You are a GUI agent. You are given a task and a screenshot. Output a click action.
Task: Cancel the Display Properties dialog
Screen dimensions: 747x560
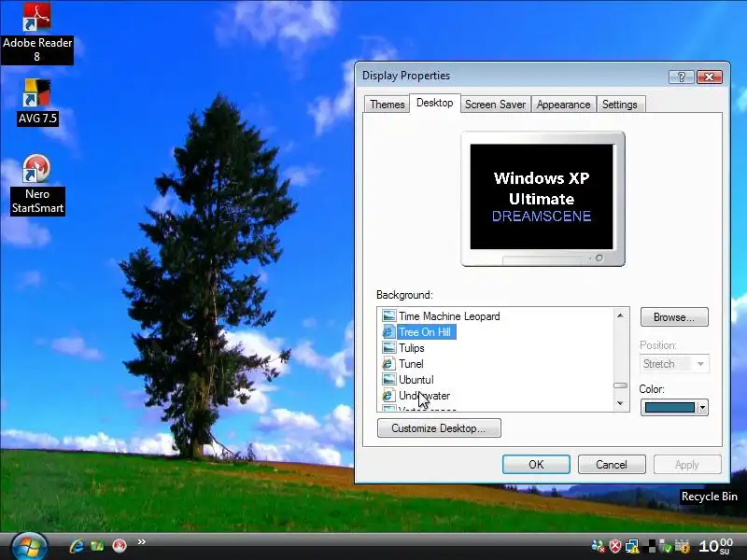tap(612, 464)
